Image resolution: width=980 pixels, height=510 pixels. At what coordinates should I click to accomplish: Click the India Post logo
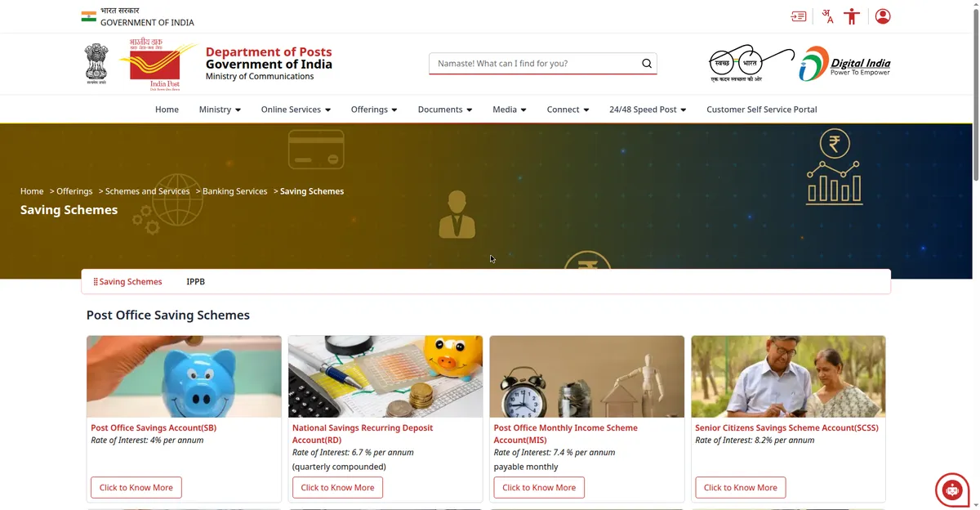coord(158,63)
